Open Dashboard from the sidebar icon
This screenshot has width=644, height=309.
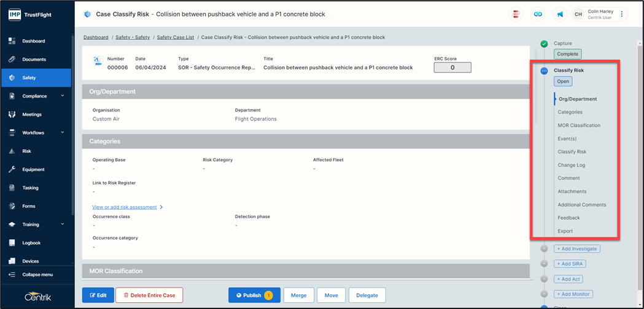[12, 41]
